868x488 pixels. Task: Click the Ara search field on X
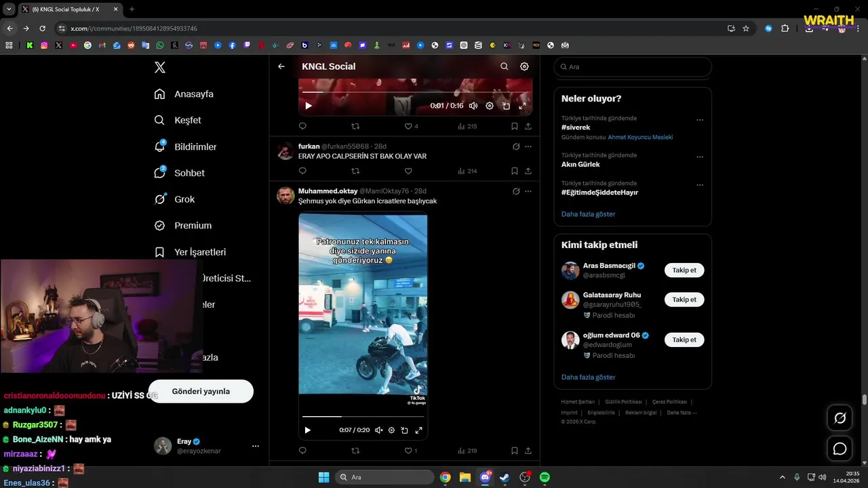pos(633,67)
